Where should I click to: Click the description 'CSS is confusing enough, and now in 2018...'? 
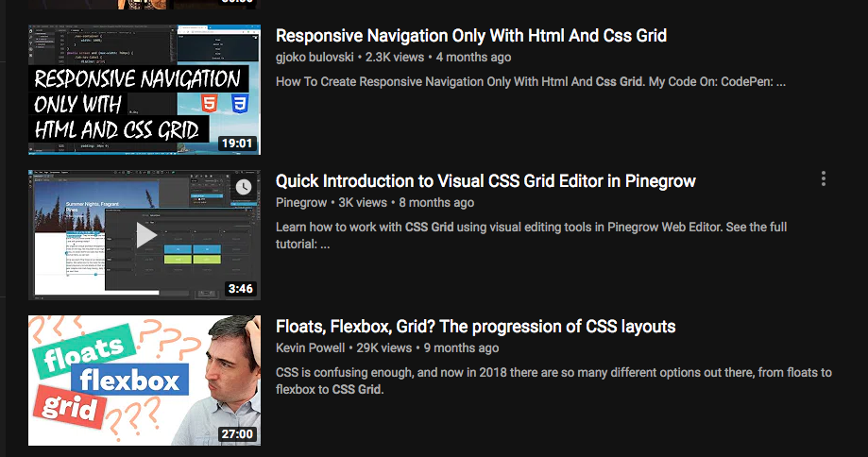(553, 381)
